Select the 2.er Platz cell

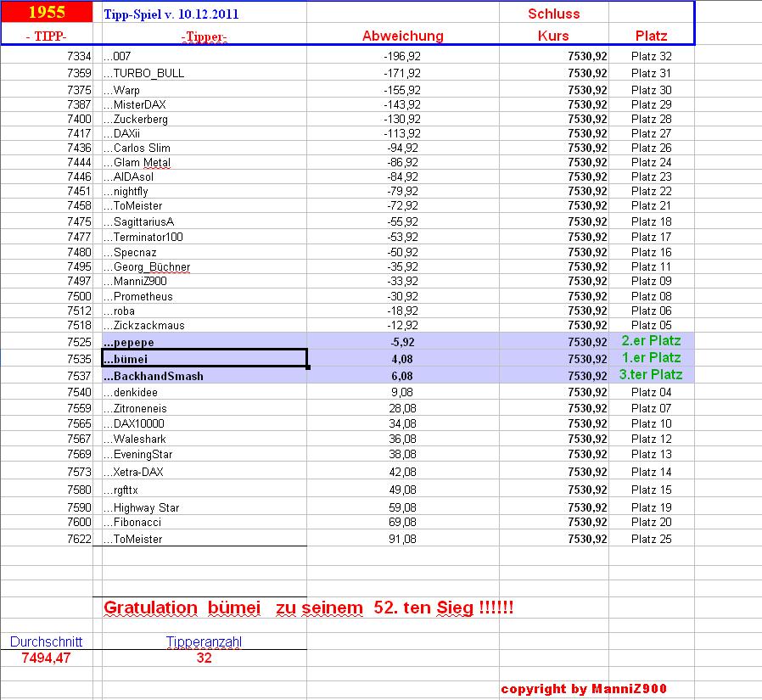coord(651,341)
